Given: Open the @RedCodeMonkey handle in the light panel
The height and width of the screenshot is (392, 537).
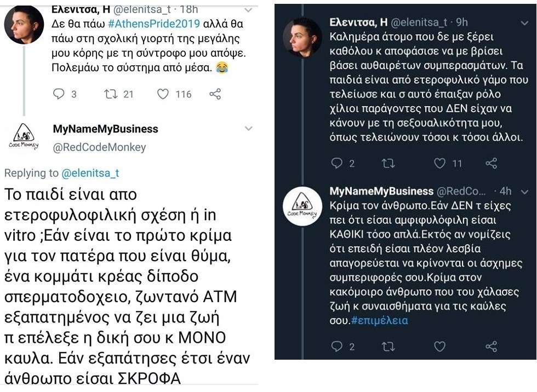Looking at the screenshot, I should (x=99, y=147).
